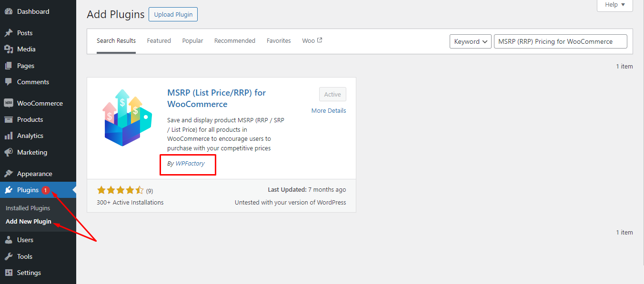Open the Products menu item
Image resolution: width=644 pixels, height=284 pixels.
(x=38, y=119)
